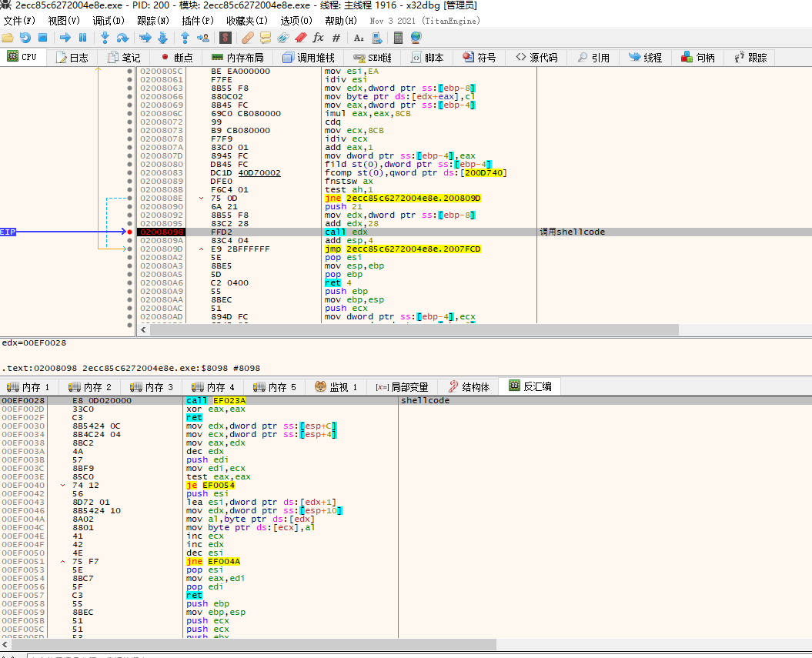The height and width of the screenshot is (658, 812).
Task: Open the Scylla plugin icon
Action: tap(225, 38)
